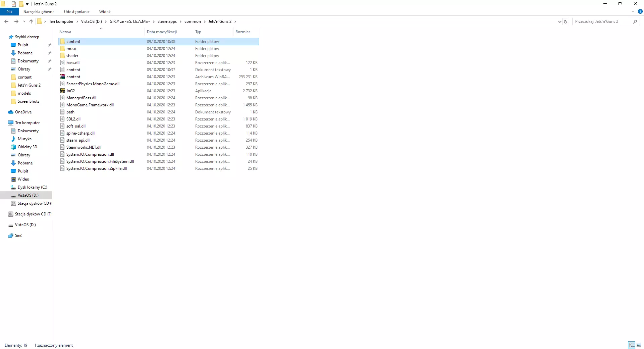Open the JnG2 application icon
This screenshot has width=644, height=349.
(62, 91)
